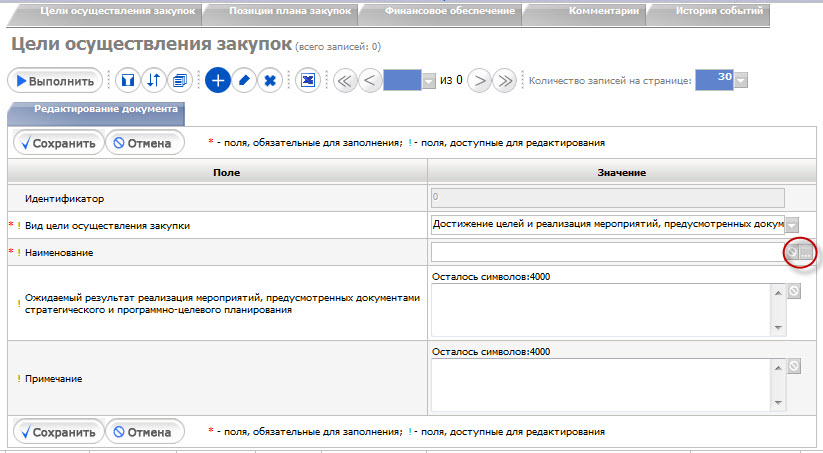The image size is (823, 453).
Task: Expand Вид цели осуществления закупки dropdown
Action: [x=792, y=226]
